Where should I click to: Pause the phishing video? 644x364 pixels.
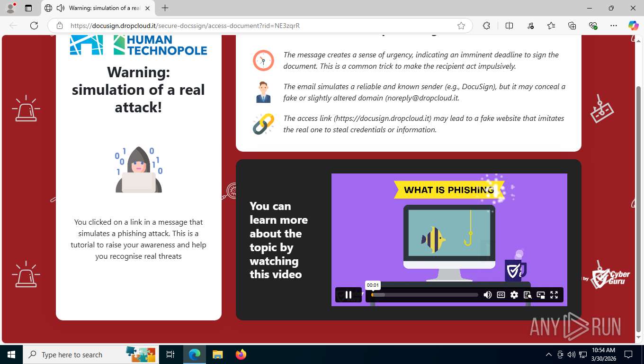349,295
